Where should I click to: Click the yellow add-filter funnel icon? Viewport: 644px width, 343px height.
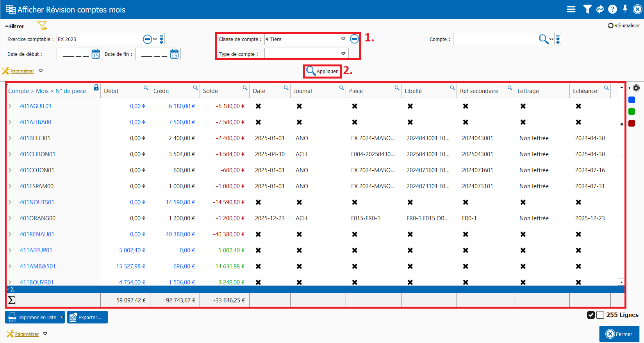click(x=42, y=26)
